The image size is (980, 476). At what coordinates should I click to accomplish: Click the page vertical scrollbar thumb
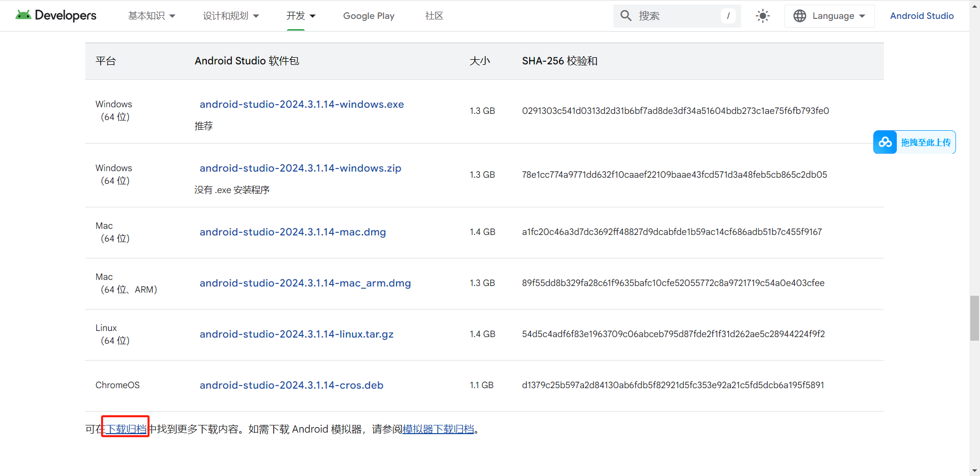tap(974, 318)
